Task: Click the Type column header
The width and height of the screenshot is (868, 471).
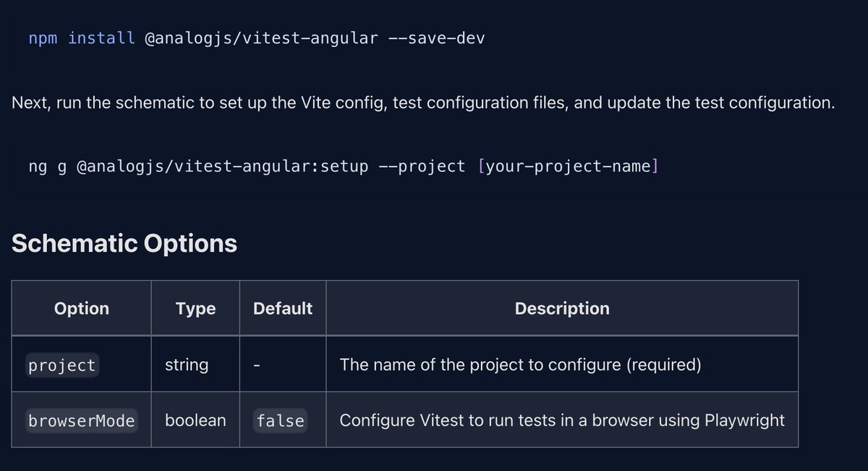Action: 195,308
